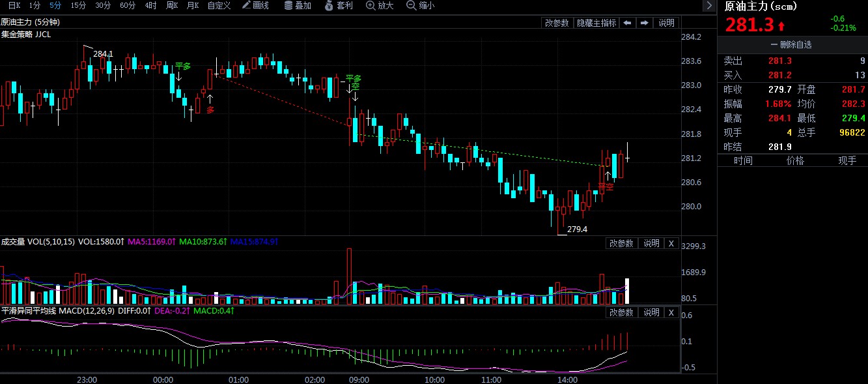The width and height of the screenshot is (868, 384).
Task: Click the 集金策略 JJCL indicator label
Action: click(25, 34)
